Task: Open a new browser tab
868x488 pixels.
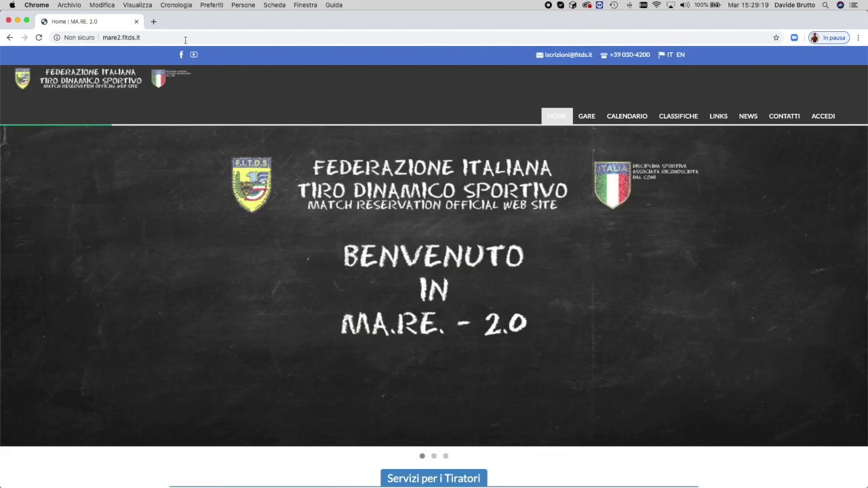Action: point(153,22)
